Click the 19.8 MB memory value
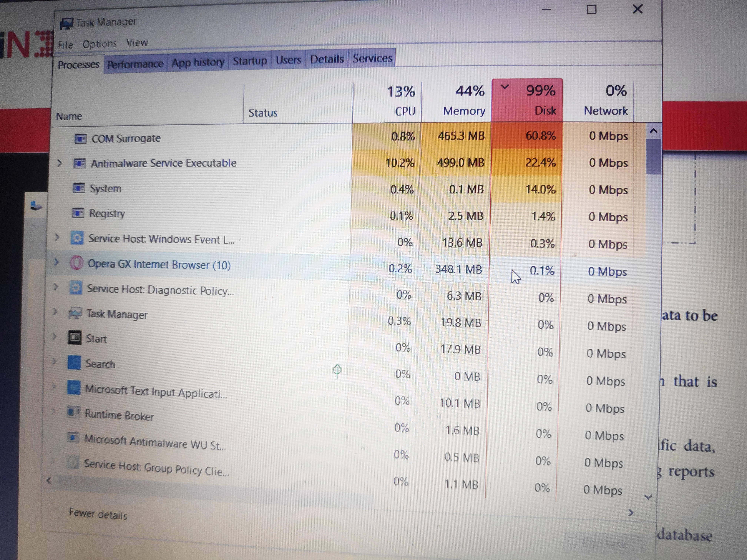The image size is (747, 560). tap(461, 323)
